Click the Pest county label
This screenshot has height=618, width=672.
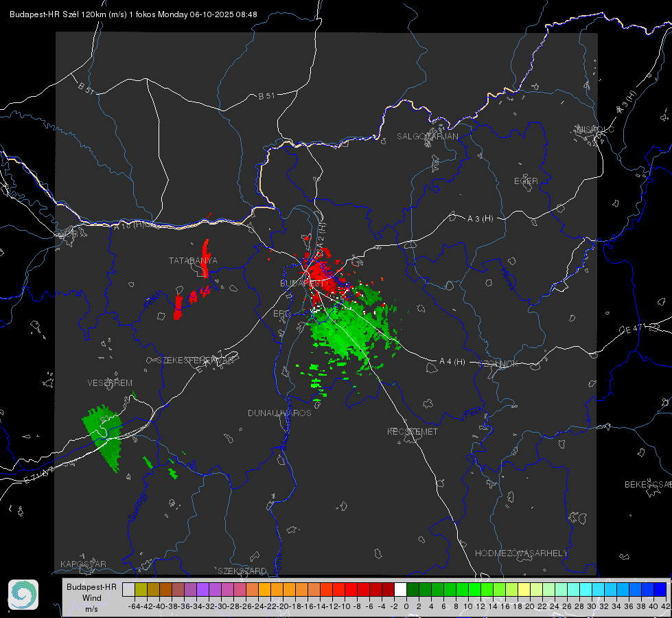473,413
